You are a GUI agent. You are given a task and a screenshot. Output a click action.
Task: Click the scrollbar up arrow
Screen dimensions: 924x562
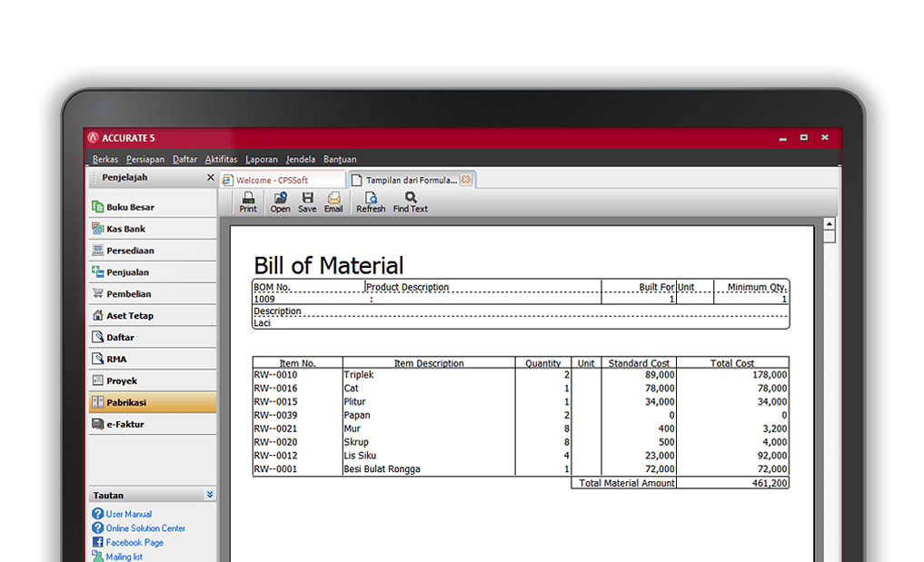click(x=829, y=222)
